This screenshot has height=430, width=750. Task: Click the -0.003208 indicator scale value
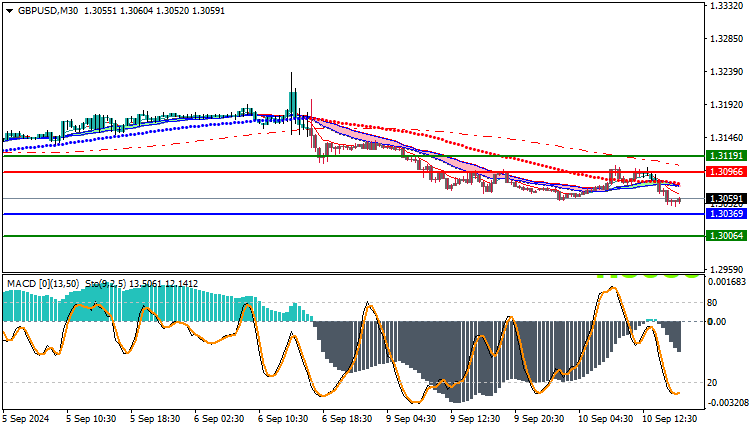726,403
